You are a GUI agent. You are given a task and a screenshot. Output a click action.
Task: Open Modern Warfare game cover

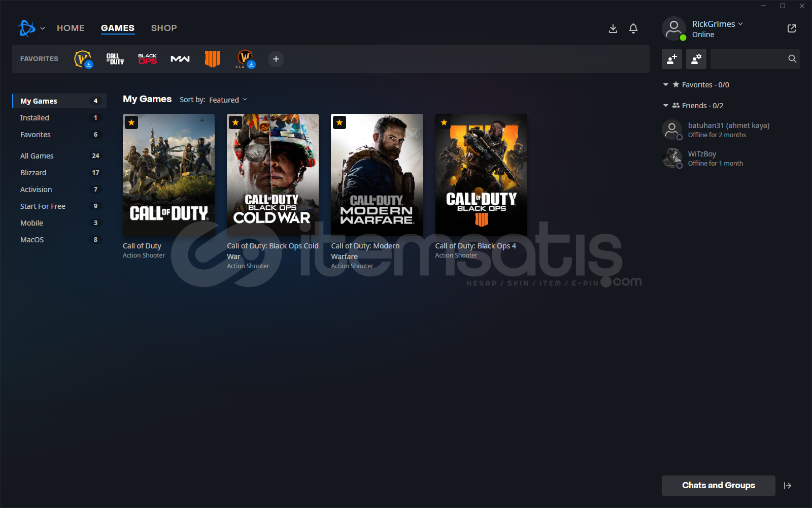click(377, 175)
